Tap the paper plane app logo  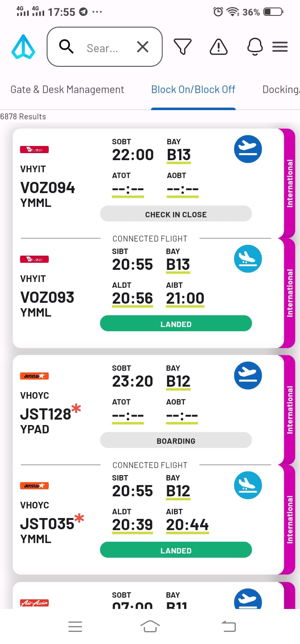tap(23, 47)
